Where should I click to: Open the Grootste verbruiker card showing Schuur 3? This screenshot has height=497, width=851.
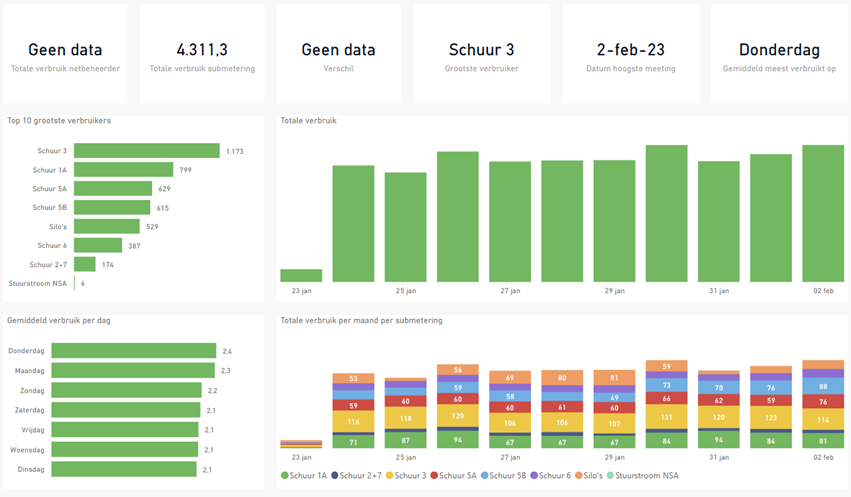[479, 54]
